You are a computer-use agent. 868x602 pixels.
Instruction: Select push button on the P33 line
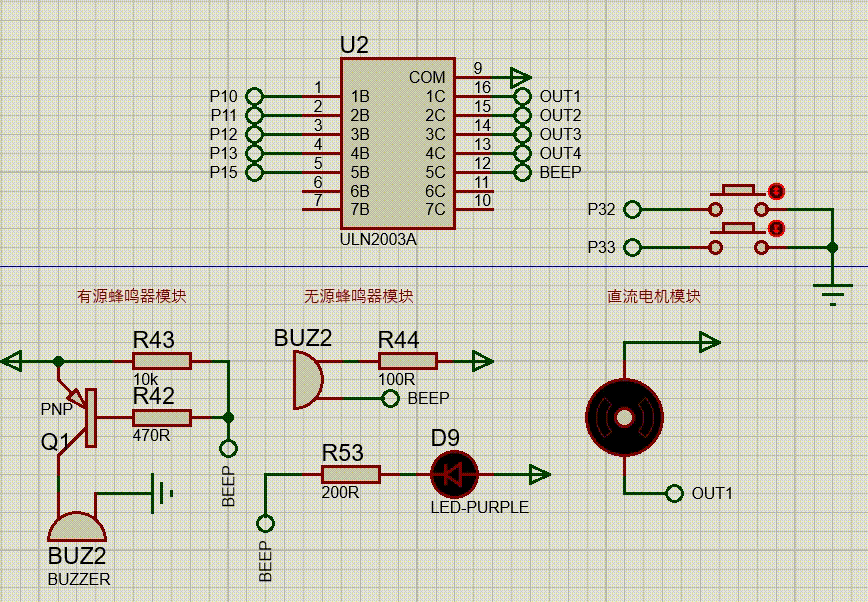[738, 238]
